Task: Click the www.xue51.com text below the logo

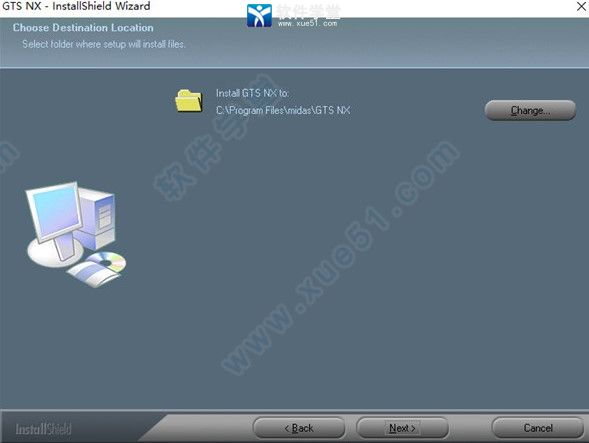Action: pos(307,23)
